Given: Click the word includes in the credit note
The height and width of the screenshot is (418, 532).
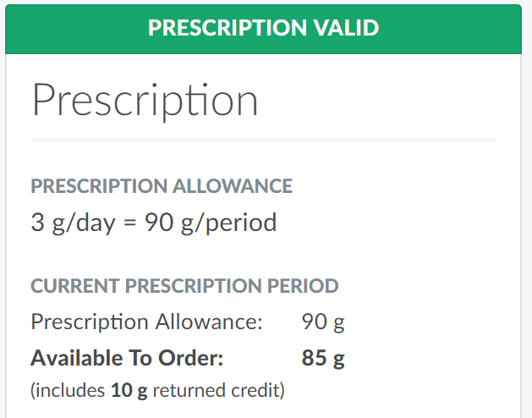Looking at the screenshot, I should click(x=71, y=391).
